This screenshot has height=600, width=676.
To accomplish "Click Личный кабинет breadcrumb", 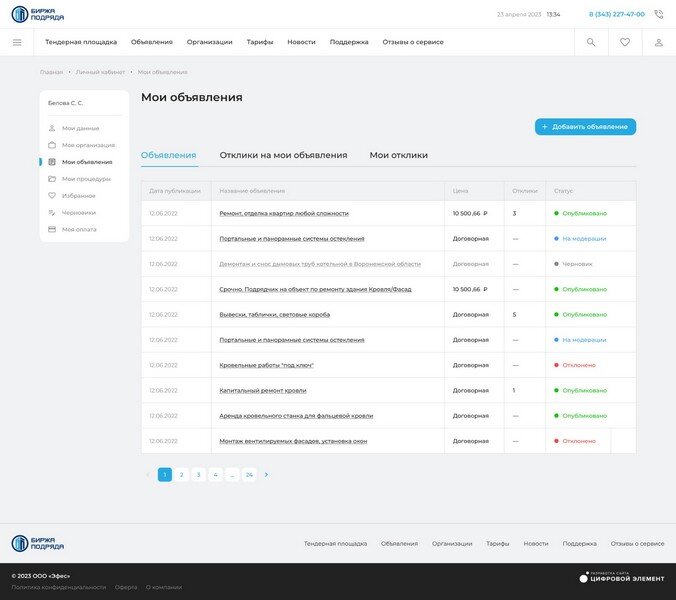I will point(100,72).
